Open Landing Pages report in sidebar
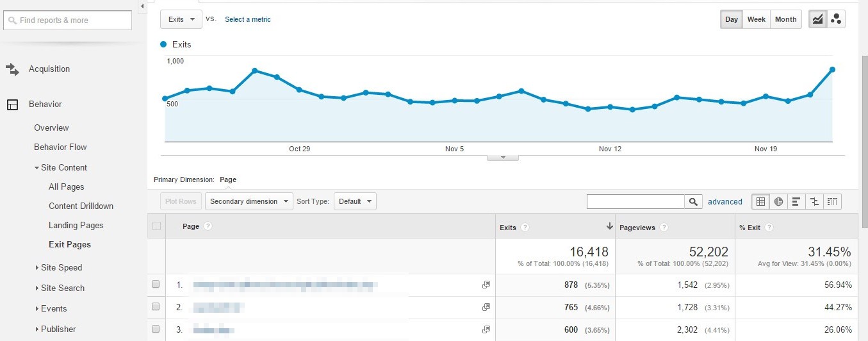The height and width of the screenshot is (341, 868). click(x=76, y=225)
